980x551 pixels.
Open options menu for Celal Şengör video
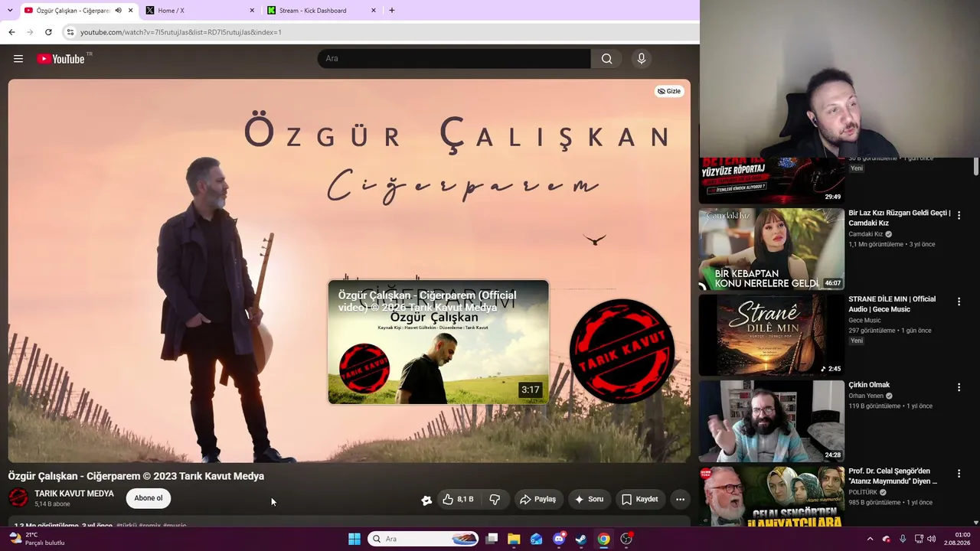[959, 474]
